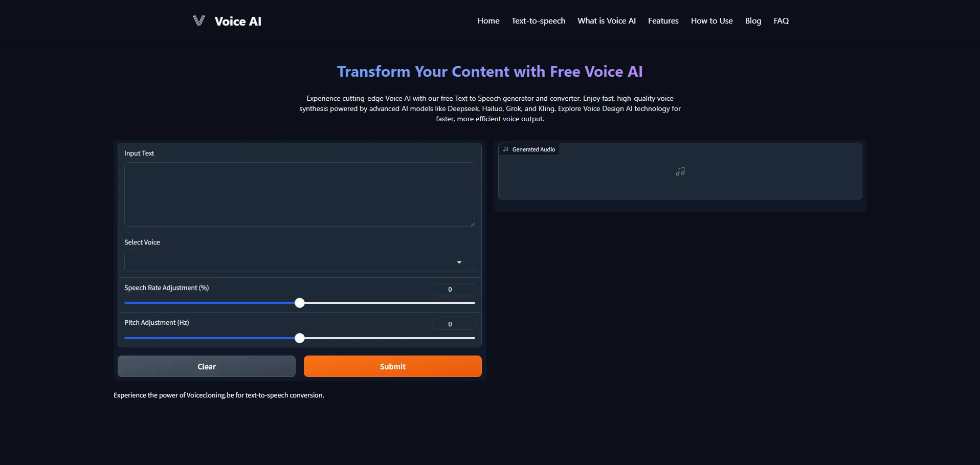
Task: Go to Text-to-speech navigation link
Action: point(538,21)
